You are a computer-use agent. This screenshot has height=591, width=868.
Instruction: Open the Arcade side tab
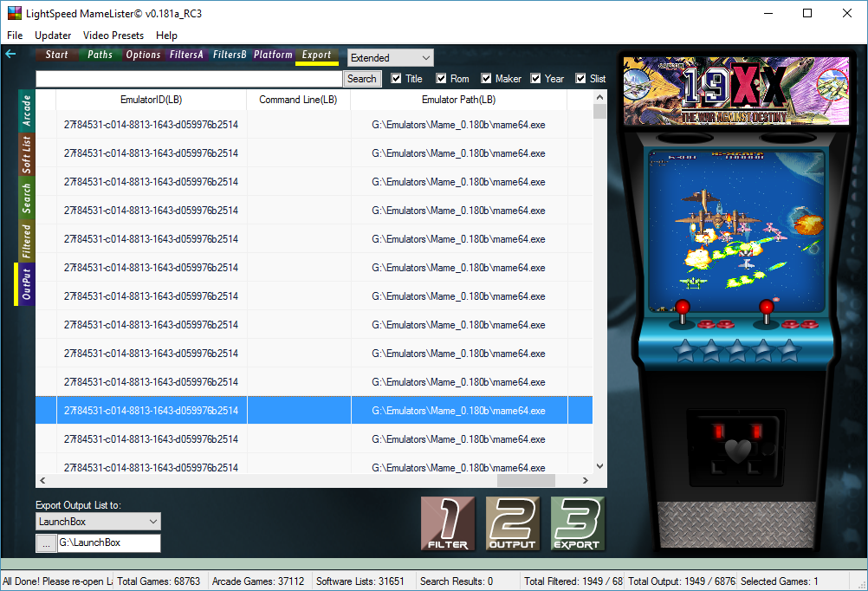click(27, 111)
